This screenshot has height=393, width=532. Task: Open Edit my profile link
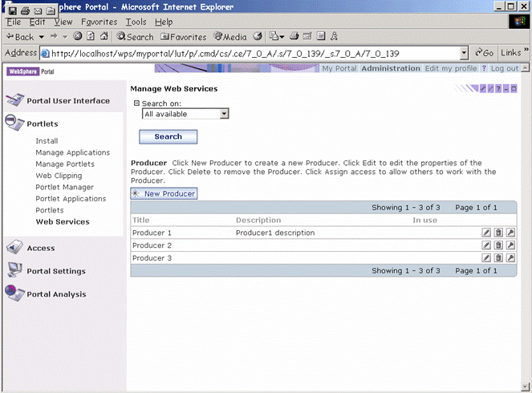(x=451, y=68)
